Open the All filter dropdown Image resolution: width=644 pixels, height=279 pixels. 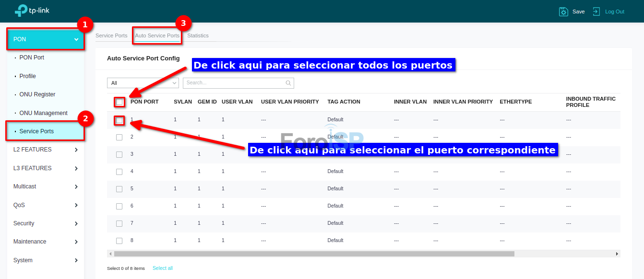click(143, 83)
